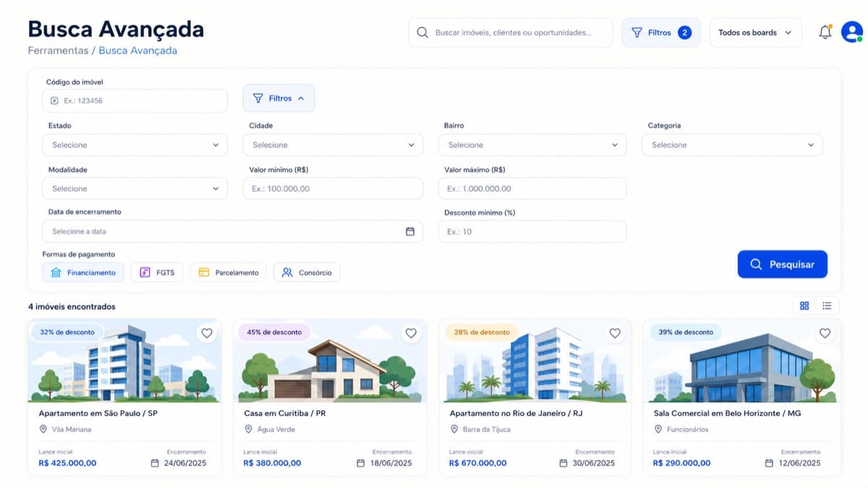
Task: Click the calendar icon beside 18/06/2025
Action: click(x=361, y=463)
